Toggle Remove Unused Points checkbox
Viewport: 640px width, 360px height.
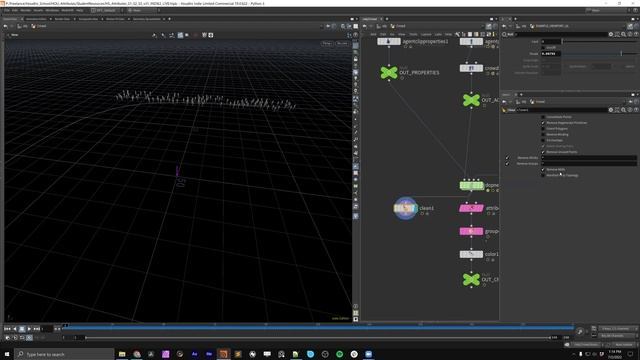click(x=543, y=152)
